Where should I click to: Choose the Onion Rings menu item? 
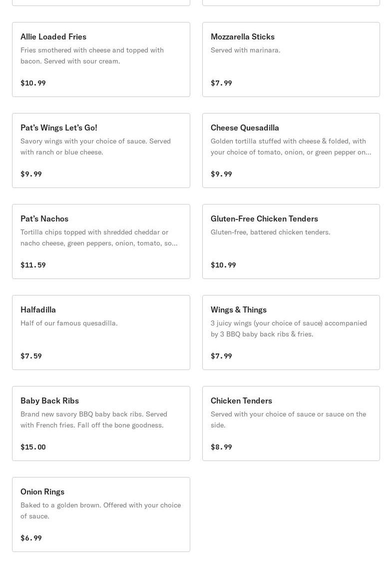click(x=101, y=514)
